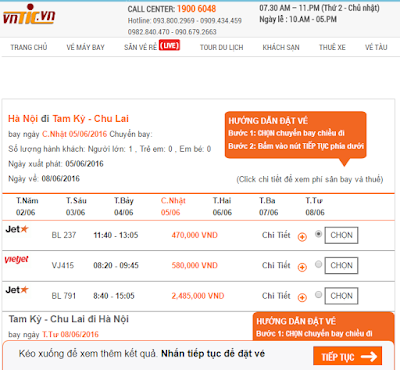Open Chi Tiết for the 580,000 VND flight
This screenshot has height=370, width=400.
(x=276, y=265)
